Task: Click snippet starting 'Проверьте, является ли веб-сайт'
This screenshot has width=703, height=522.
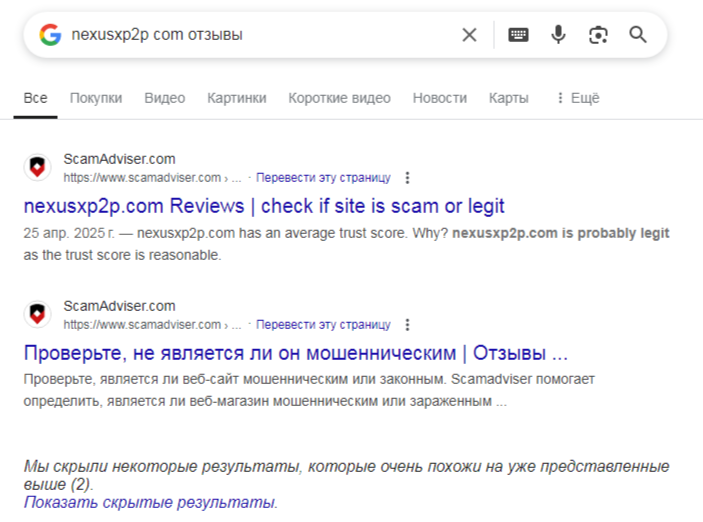Action: tap(309, 390)
